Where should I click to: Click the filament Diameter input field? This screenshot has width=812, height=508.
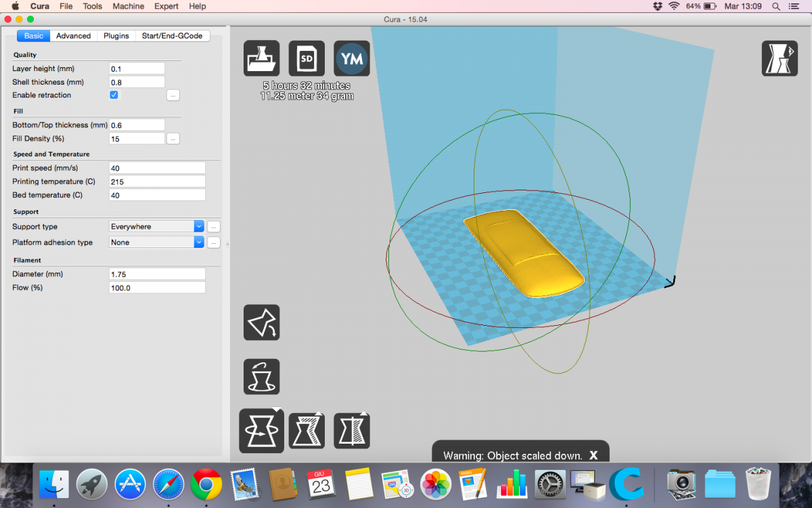coord(157,274)
